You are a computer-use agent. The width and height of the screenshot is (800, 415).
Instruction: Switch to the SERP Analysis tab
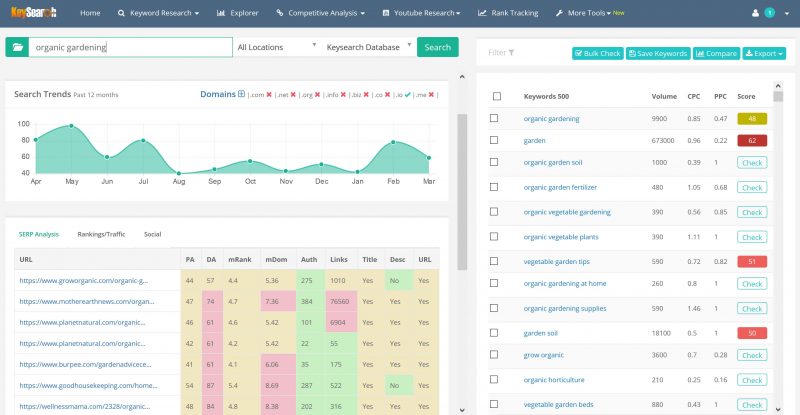(39, 234)
